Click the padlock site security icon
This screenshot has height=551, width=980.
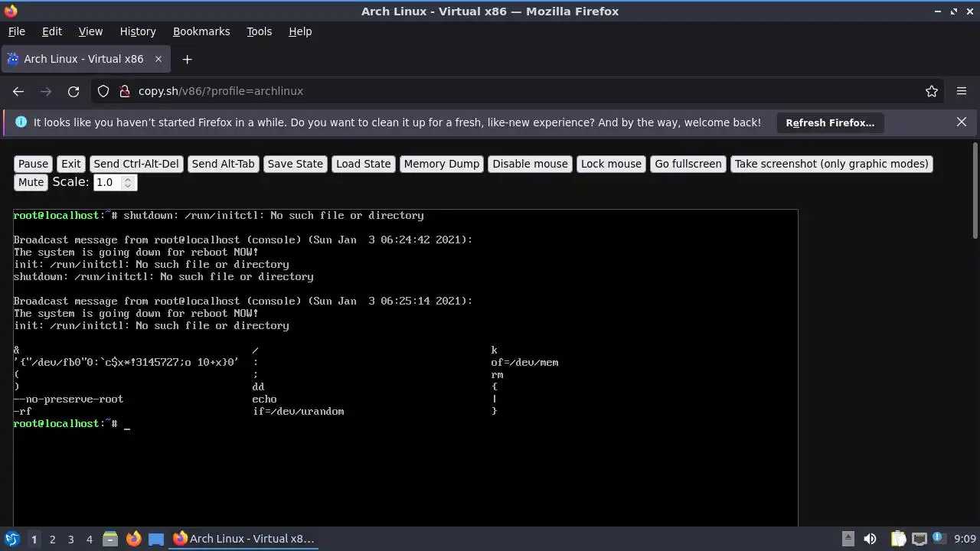[125, 91]
